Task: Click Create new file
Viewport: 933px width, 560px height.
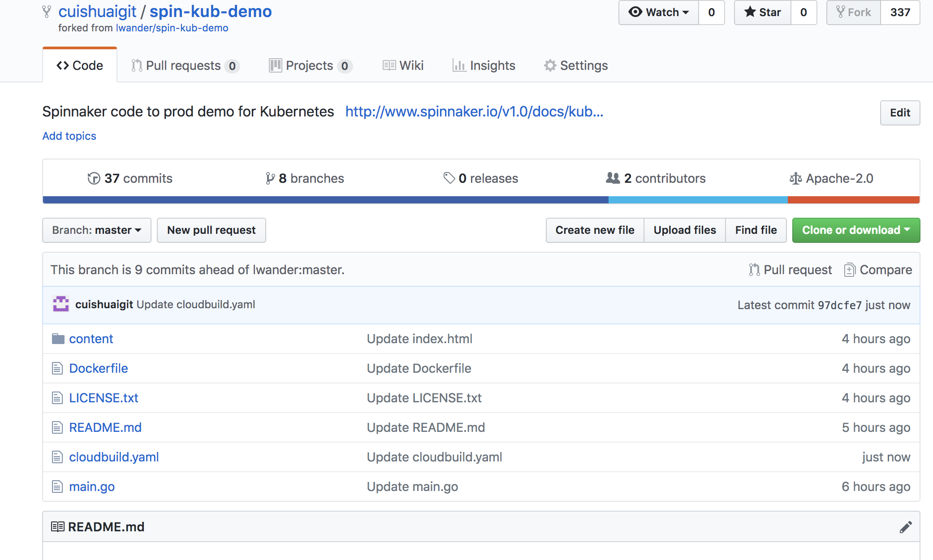Action: (595, 230)
